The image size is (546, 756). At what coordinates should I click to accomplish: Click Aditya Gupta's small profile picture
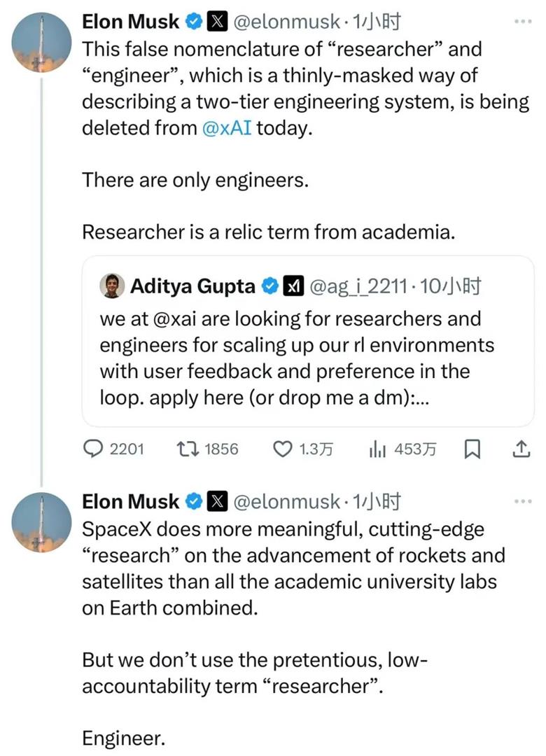coord(114,286)
